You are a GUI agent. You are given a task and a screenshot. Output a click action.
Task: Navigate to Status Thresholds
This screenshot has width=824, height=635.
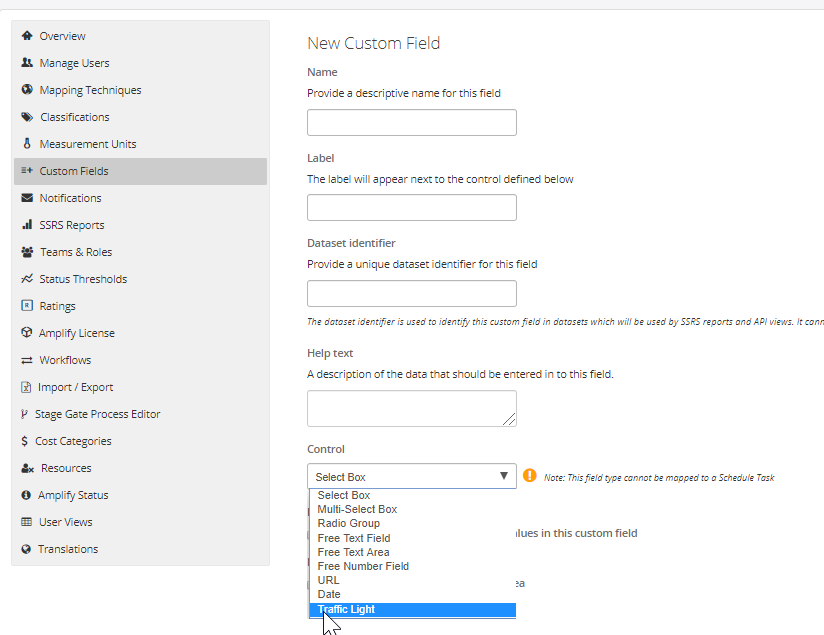(x=83, y=279)
